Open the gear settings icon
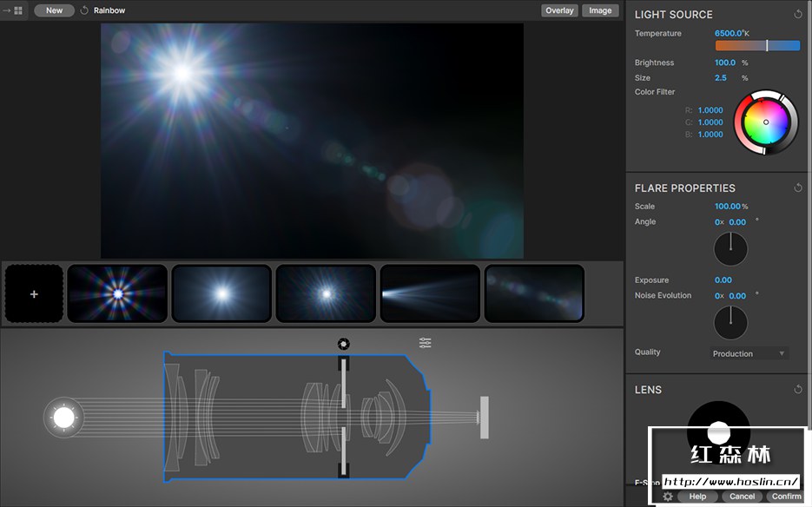Viewport: 812px width, 507px height. coord(668,496)
